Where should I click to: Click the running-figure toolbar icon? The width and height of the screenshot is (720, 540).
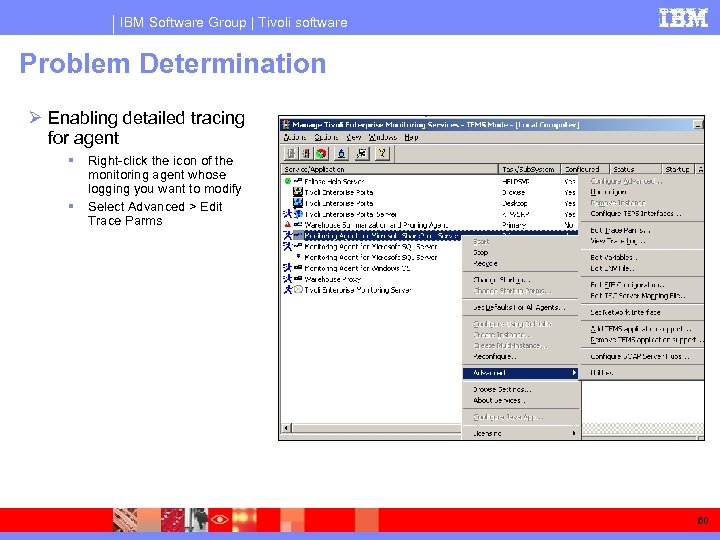pos(362,153)
